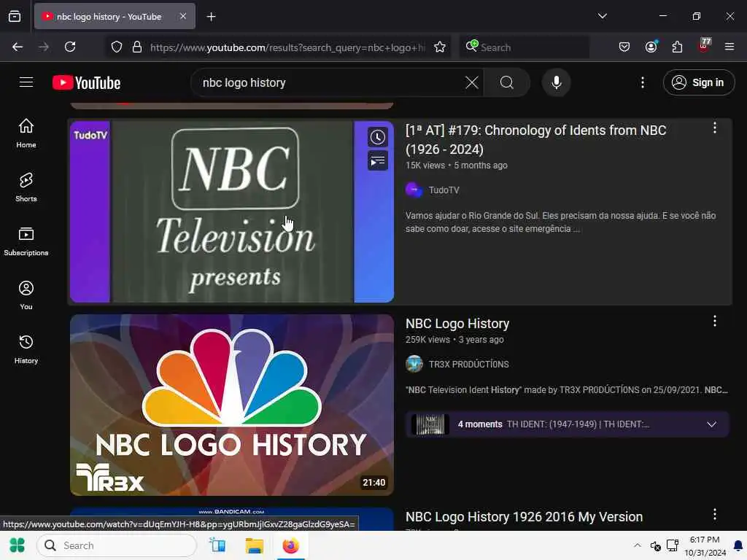The height and width of the screenshot is (560, 747).
Task: Click the Firefox taskbar icon
Action: tap(290, 545)
